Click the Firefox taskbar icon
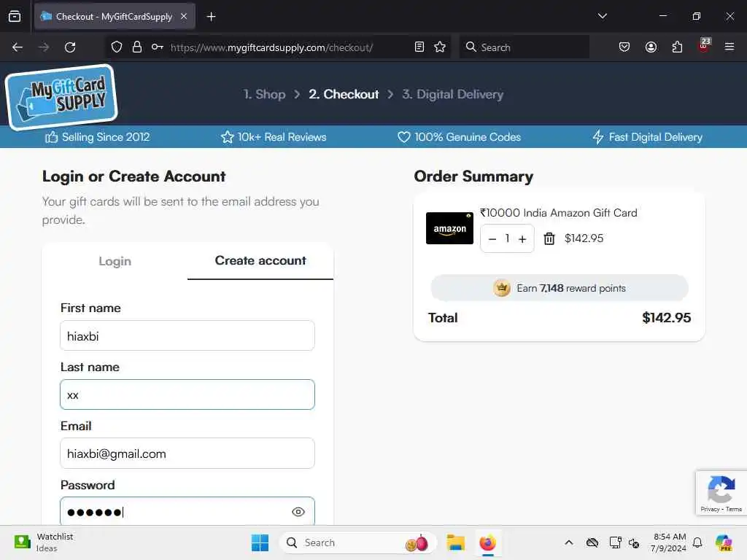747x560 pixels. pyautogui.click(x=487, y=542)
